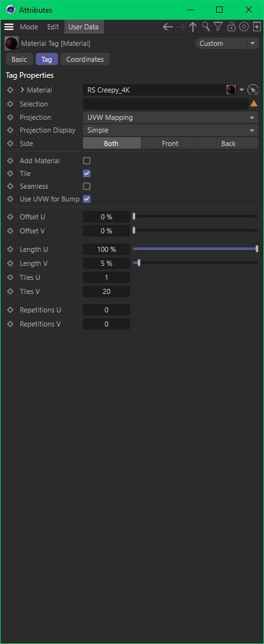Select the Back side button
Screen dimensions: 264x644
[x=229, y=143]
